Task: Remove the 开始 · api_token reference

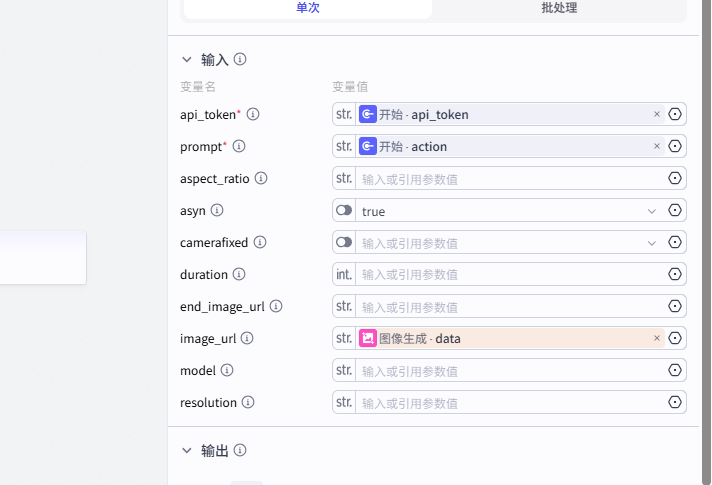Action: pyautogui.click(x=657, y=115)
